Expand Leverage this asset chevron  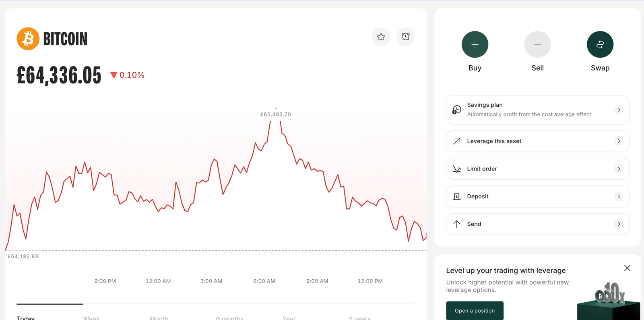tap(619, 141)
